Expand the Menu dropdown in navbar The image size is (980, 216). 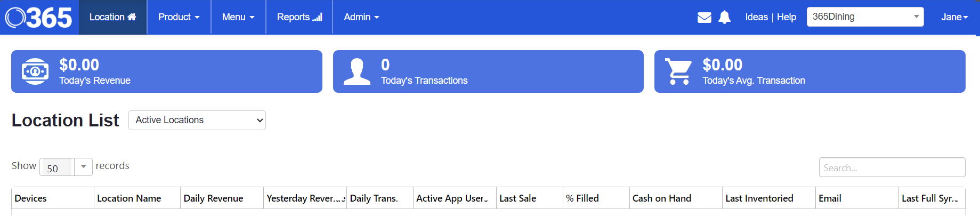(238, 17)
